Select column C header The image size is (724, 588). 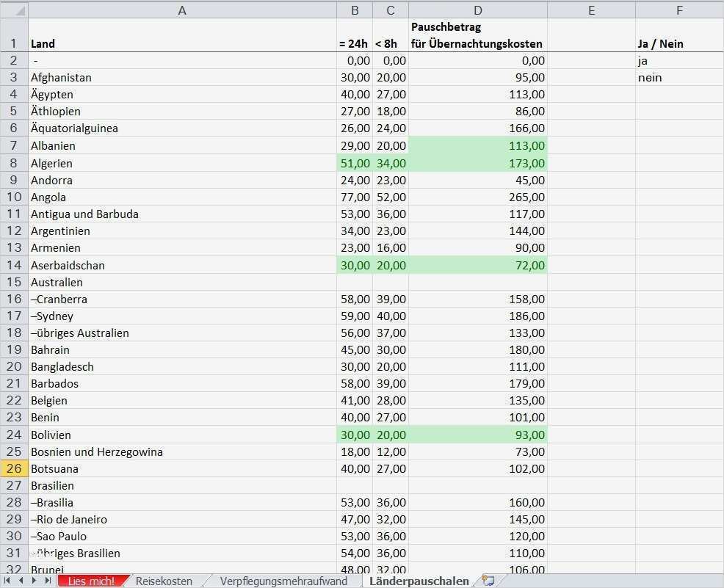(391, 10)
